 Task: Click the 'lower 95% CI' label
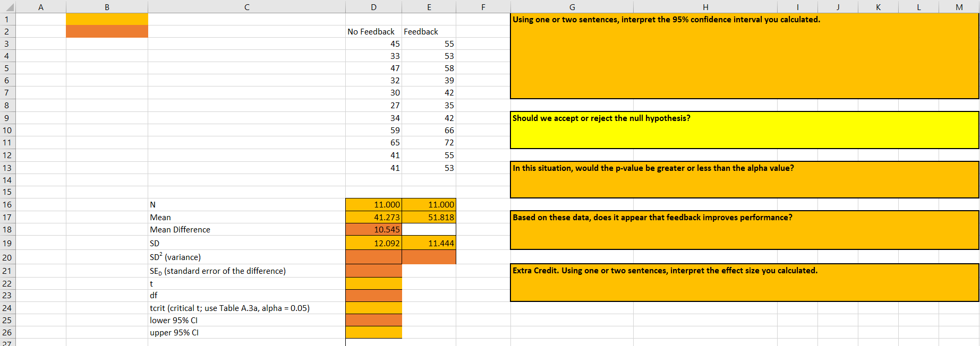[x=174, y=320]
